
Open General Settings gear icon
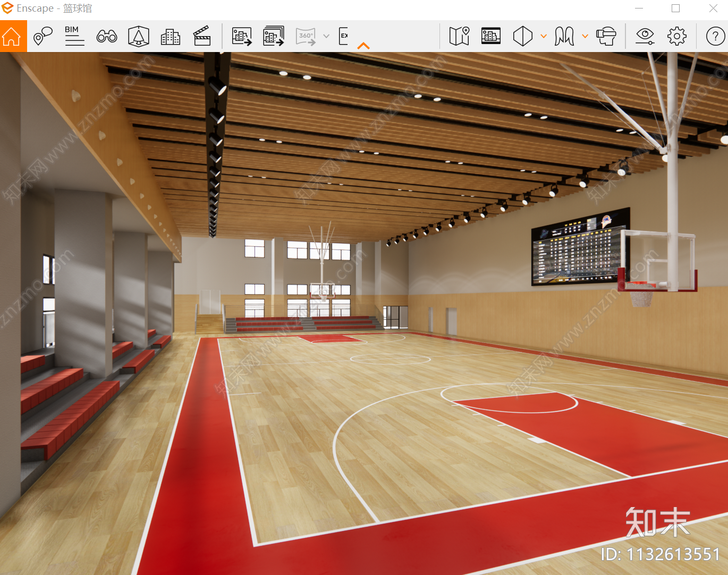pyautogui.click(x=677, y=36)
